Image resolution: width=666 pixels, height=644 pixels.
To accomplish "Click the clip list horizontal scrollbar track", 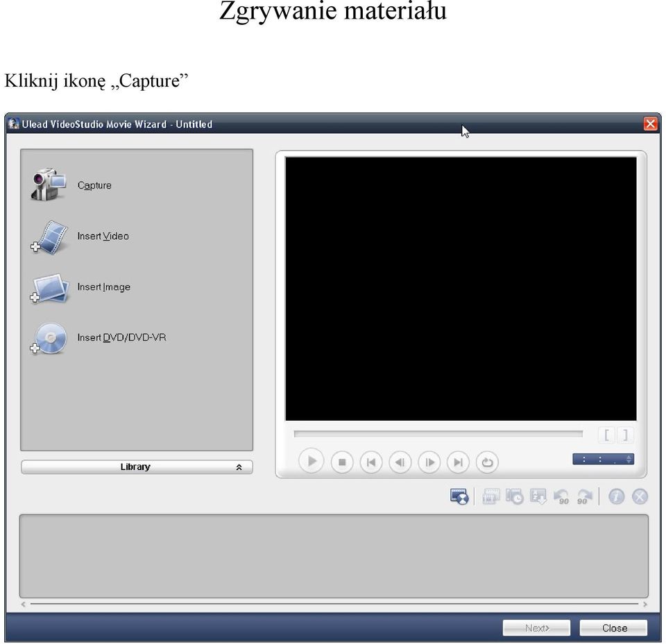I will point(334,604).
